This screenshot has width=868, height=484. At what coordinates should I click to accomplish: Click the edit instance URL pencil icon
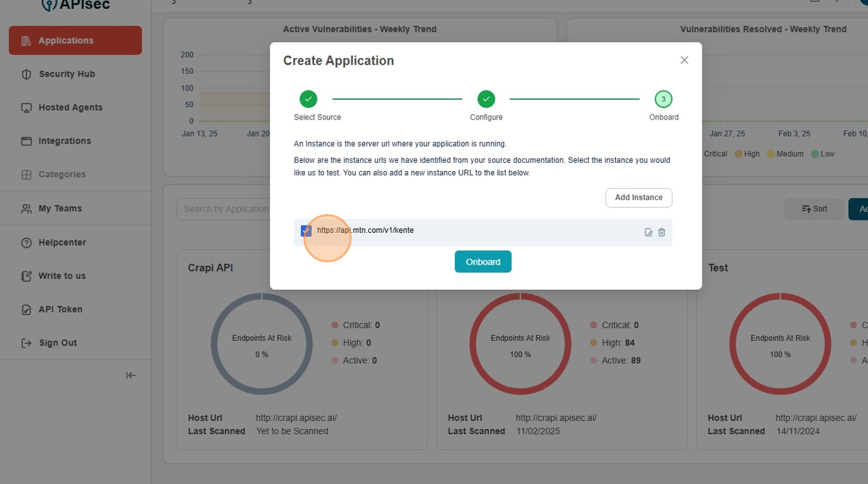click(x=648, y=232)
